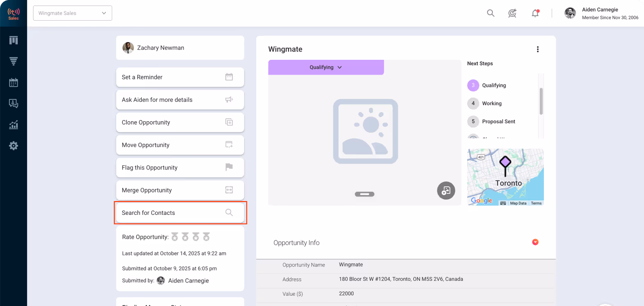Select the Working step 4
This screenshot has height=306, width=644.
point(485,104)
